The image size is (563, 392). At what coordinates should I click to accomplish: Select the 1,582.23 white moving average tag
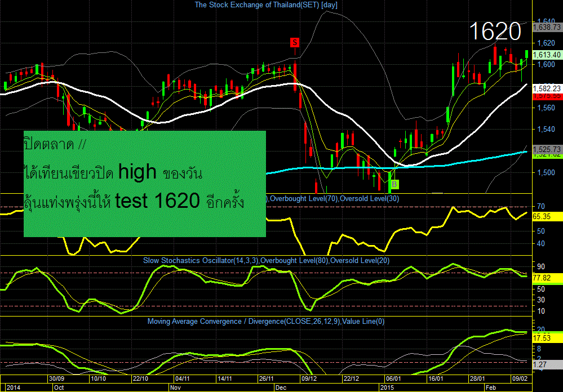(547, 88)
